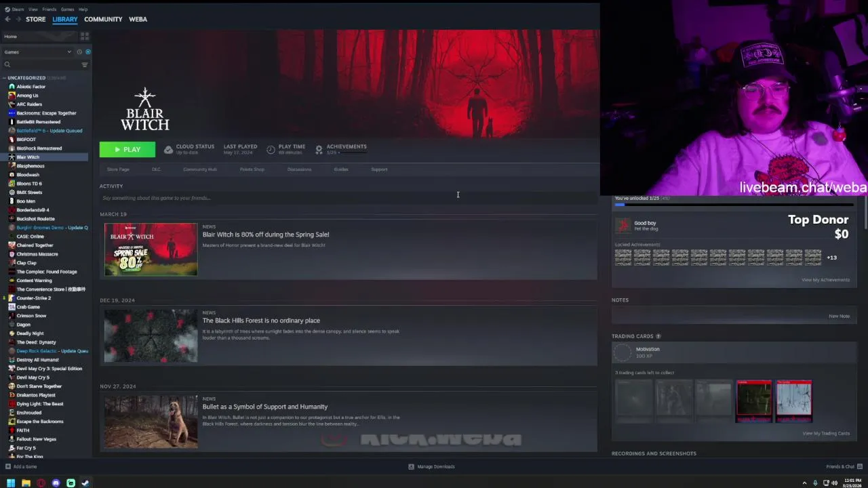Image resolution: width=868 pixels, height=488 pixels.
Task: Select Bloons TD 6 in the list
Action: (29, 184)
